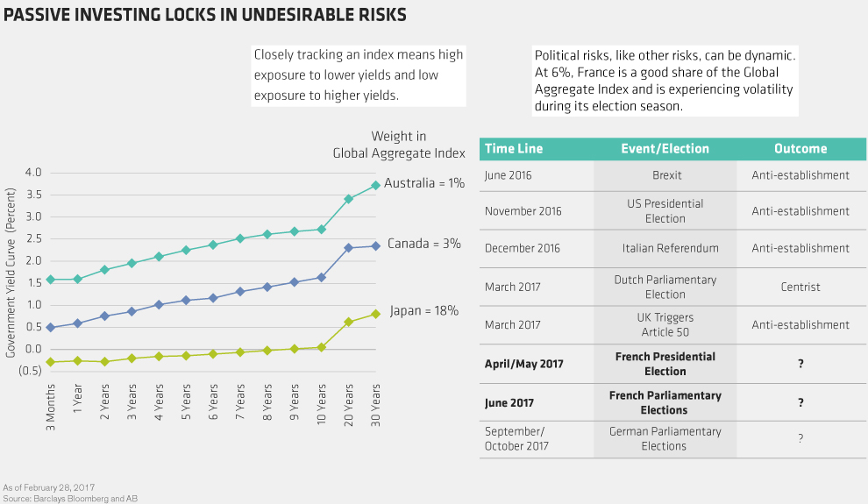Screen dimensions: 868x504
Task: Click Japan's 3 Months diamond marker
Action: [51, 362]
